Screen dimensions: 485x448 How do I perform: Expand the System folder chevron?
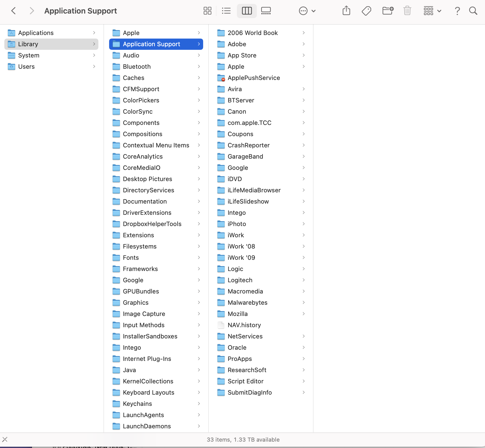[94, 55]
